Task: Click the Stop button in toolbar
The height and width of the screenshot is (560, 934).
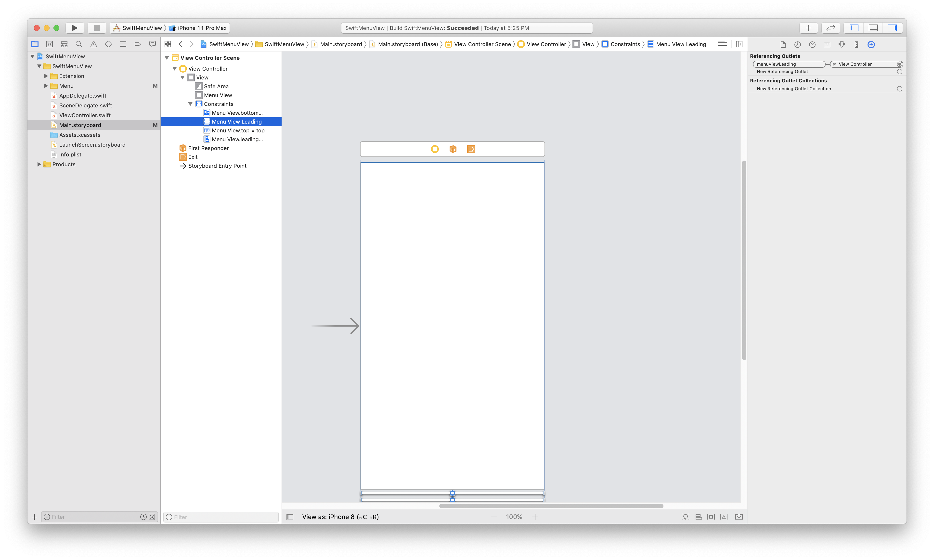Action: tap(97, 28)
